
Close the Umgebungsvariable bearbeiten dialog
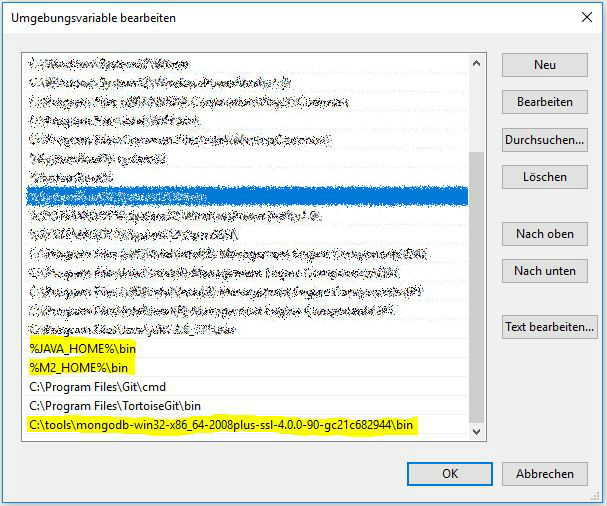click(x=584, y=16)
